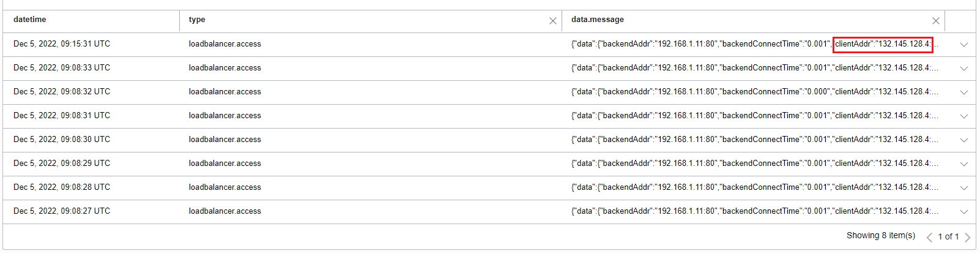Expand the 09:08:32 UTC log entry
980x256 pixels.
pos(964,92)
